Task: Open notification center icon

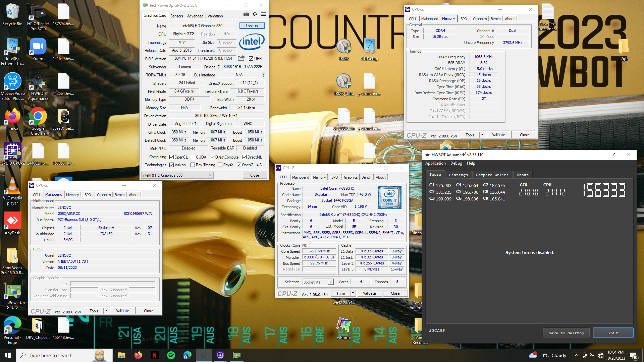Action: 634,355
